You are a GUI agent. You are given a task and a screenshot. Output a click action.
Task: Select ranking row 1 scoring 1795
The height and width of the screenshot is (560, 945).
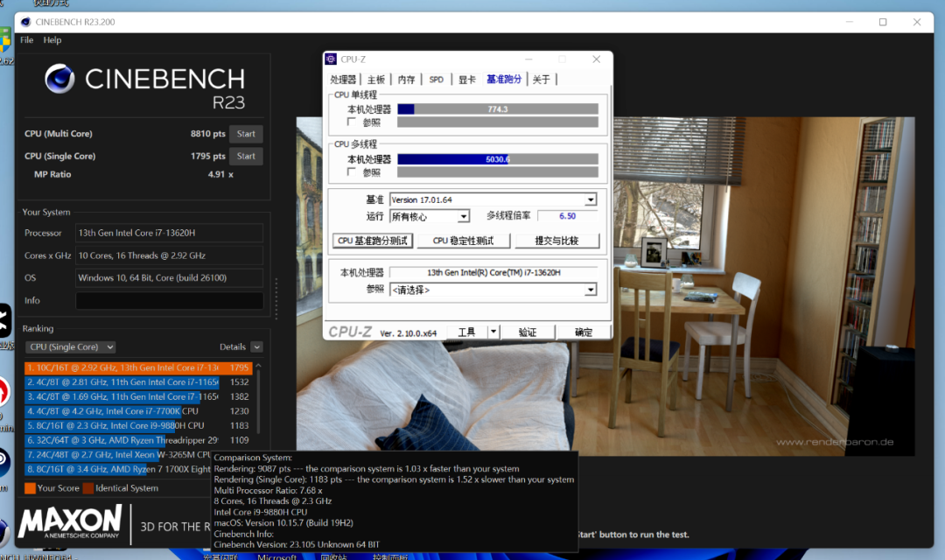point(138,367)
